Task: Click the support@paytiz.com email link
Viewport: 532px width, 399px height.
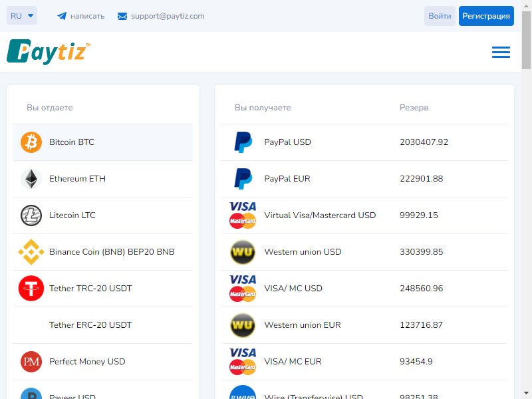Action: (x=168, y=16)
